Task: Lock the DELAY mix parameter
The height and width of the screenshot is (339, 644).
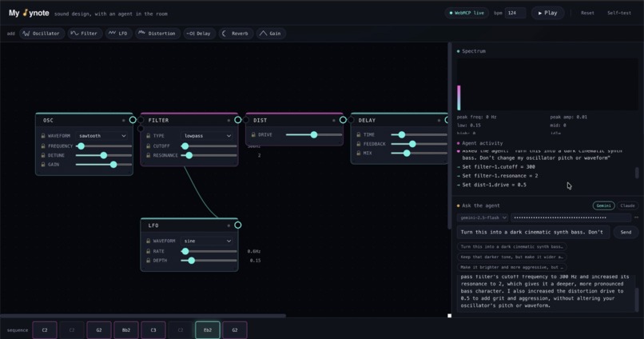Action: click(x=359, y=153)
